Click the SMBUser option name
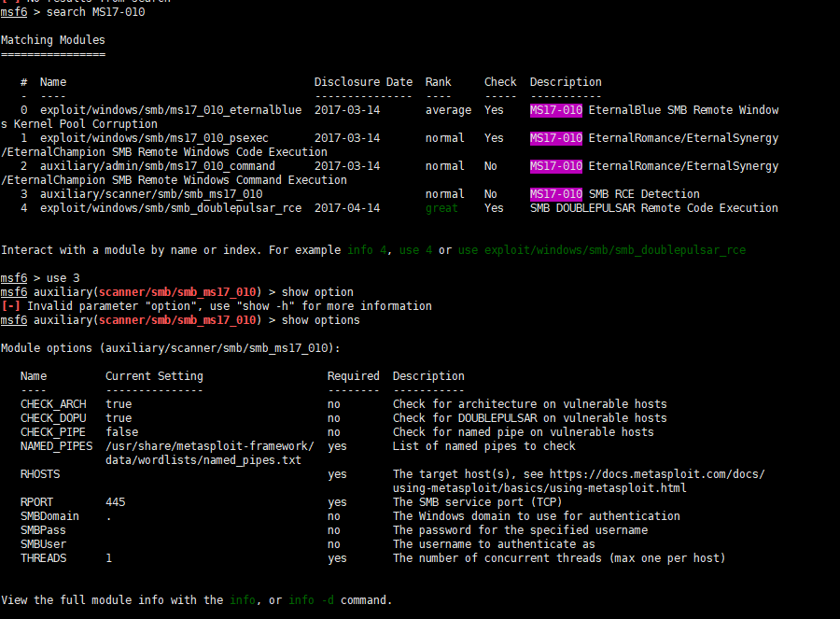 (43, 544)
